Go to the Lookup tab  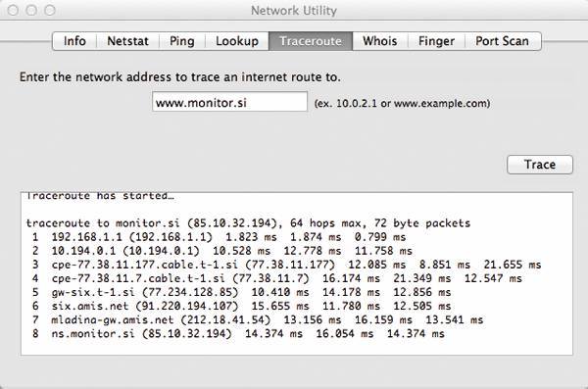click(237, 41)
